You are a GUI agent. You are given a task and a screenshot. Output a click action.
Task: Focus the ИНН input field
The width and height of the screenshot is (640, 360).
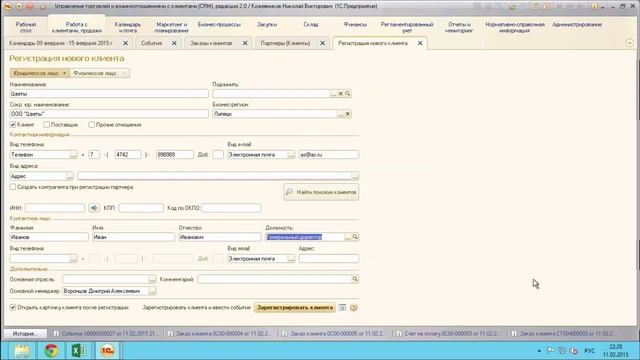(x=55, y=208)
